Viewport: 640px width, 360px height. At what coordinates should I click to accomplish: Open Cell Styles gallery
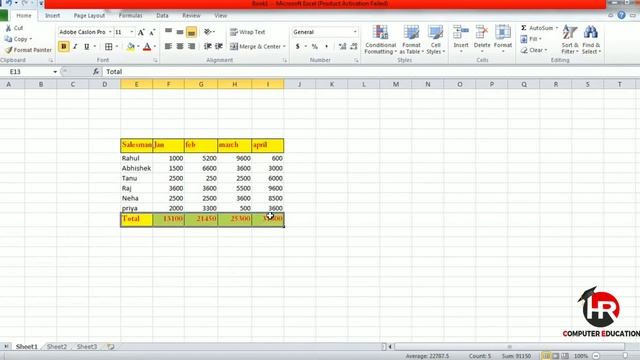click(x=436, y=40)
